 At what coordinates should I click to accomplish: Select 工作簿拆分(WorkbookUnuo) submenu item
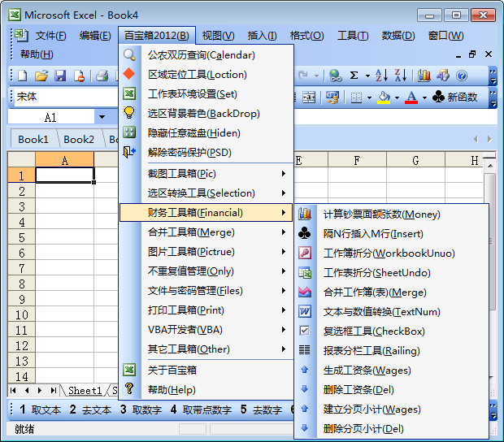pyautogui.click(x=392, y=253)
